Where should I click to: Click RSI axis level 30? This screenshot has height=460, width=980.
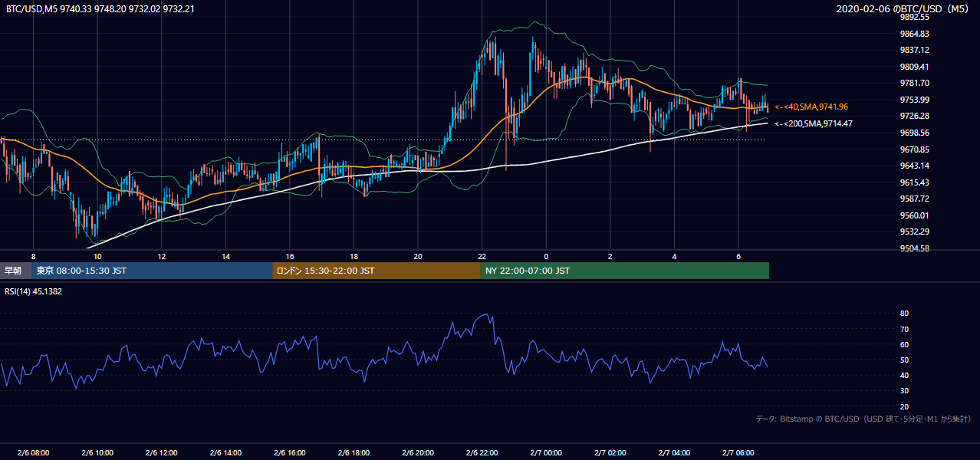point(904,391)
